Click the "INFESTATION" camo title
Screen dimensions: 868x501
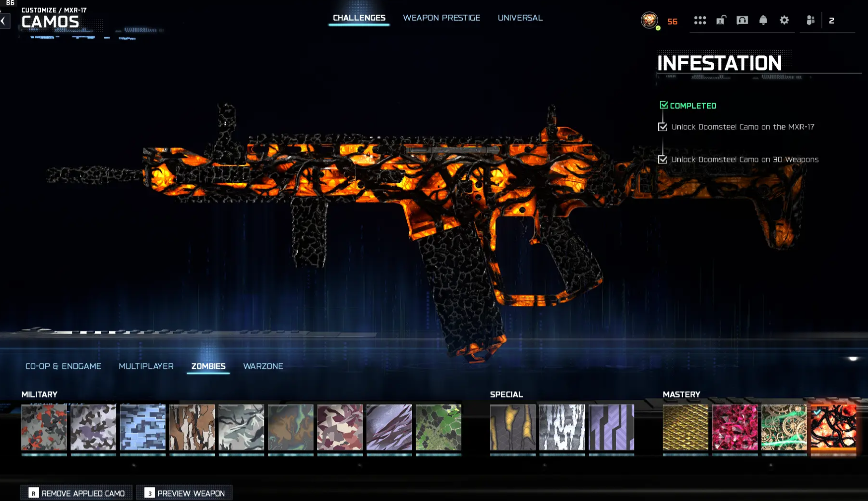(x=719, y=63)
